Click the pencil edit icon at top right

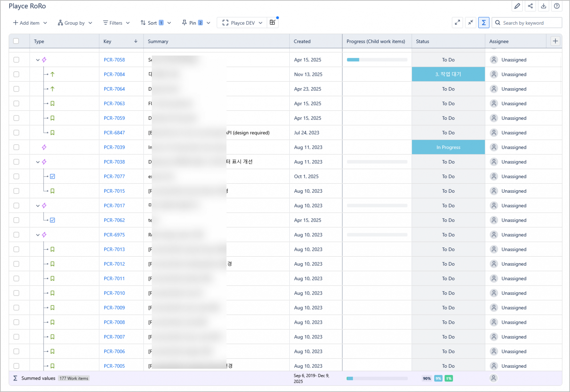pos(517,6)
